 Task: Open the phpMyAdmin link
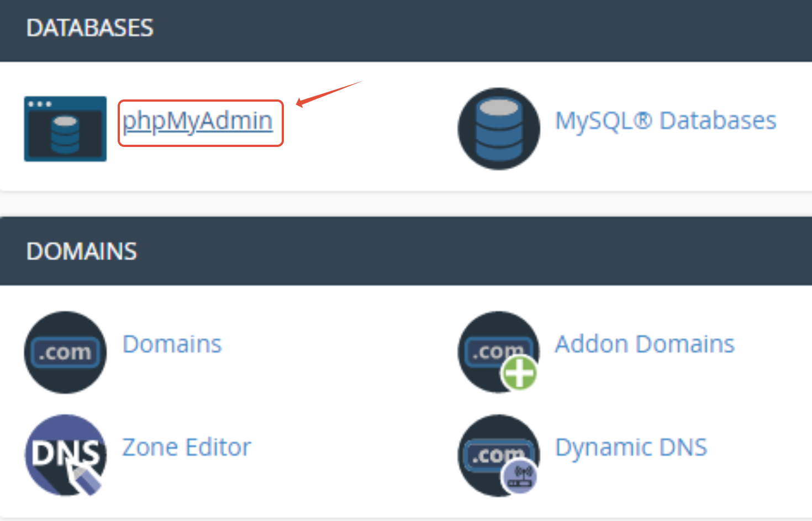click(x=197, y=121)
